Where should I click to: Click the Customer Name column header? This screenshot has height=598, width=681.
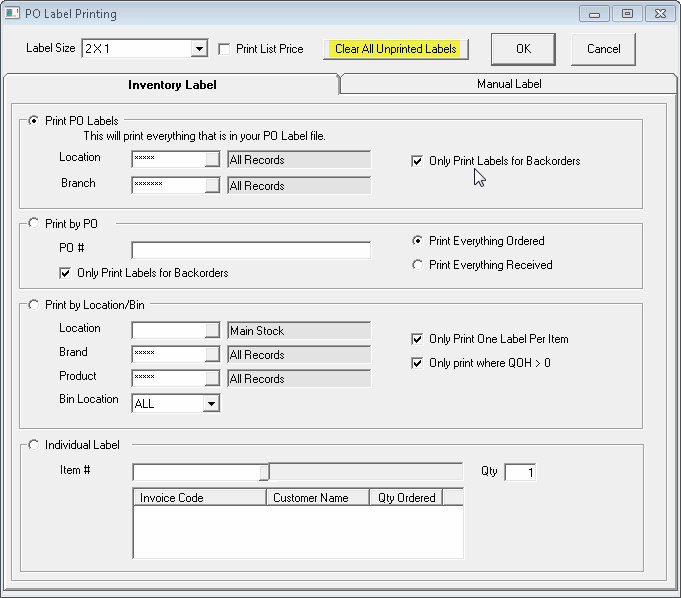point(317,497)
